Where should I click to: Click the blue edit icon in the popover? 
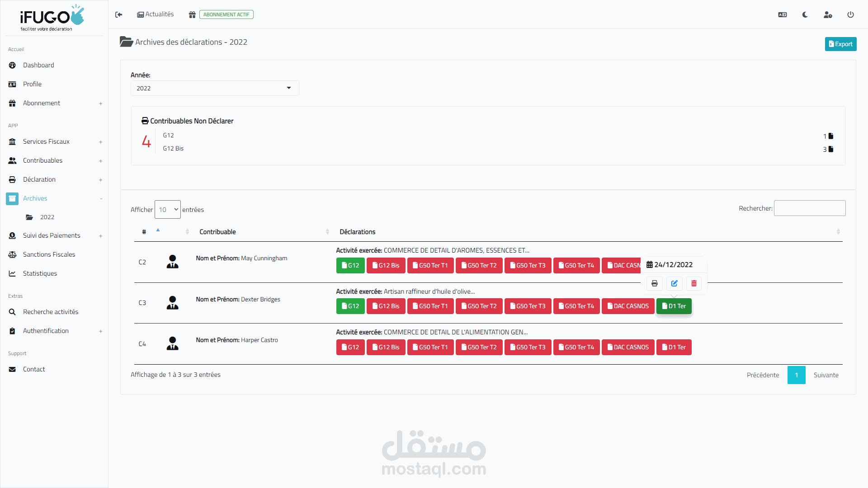click(x=674, y=283)
